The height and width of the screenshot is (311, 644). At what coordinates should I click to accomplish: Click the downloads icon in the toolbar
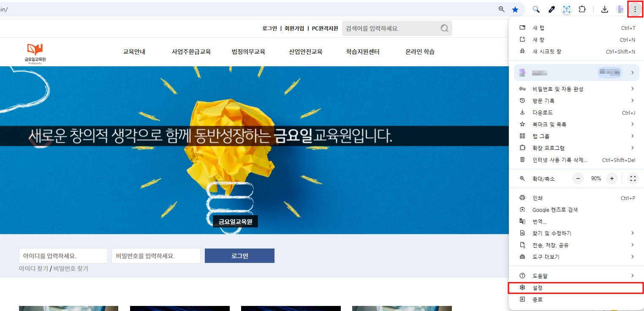coord(605,9)
